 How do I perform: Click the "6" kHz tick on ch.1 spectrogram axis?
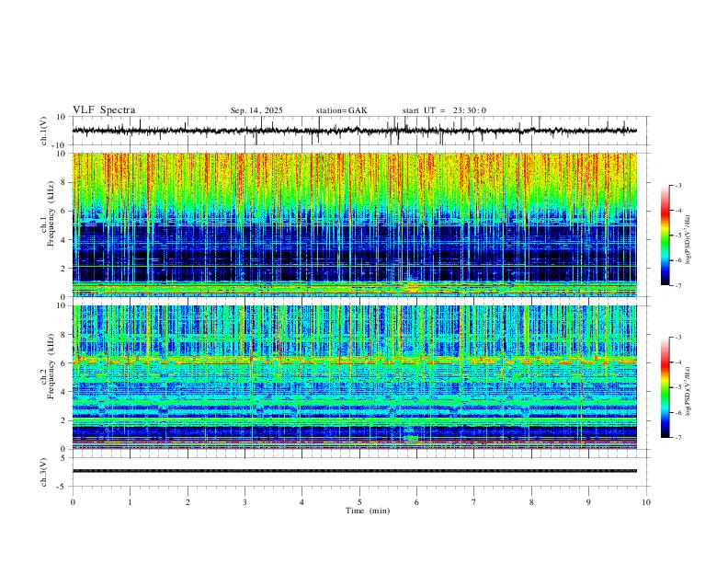point(63,211)
